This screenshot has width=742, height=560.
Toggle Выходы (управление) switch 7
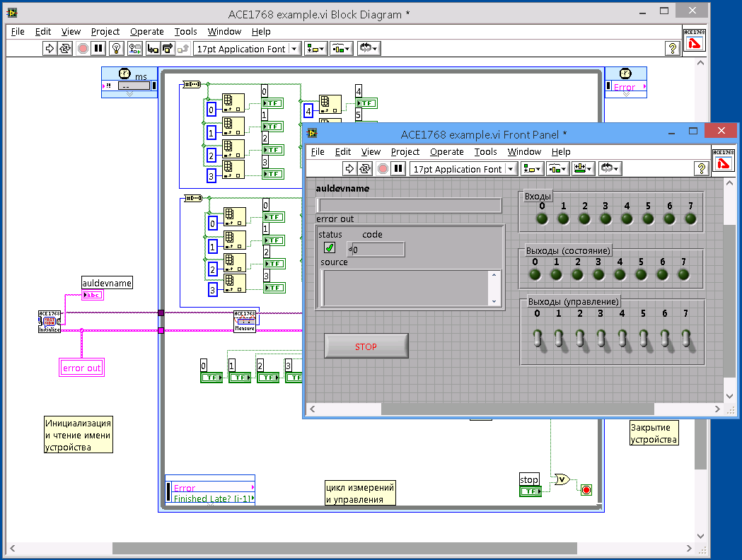(x=686, y=341)
